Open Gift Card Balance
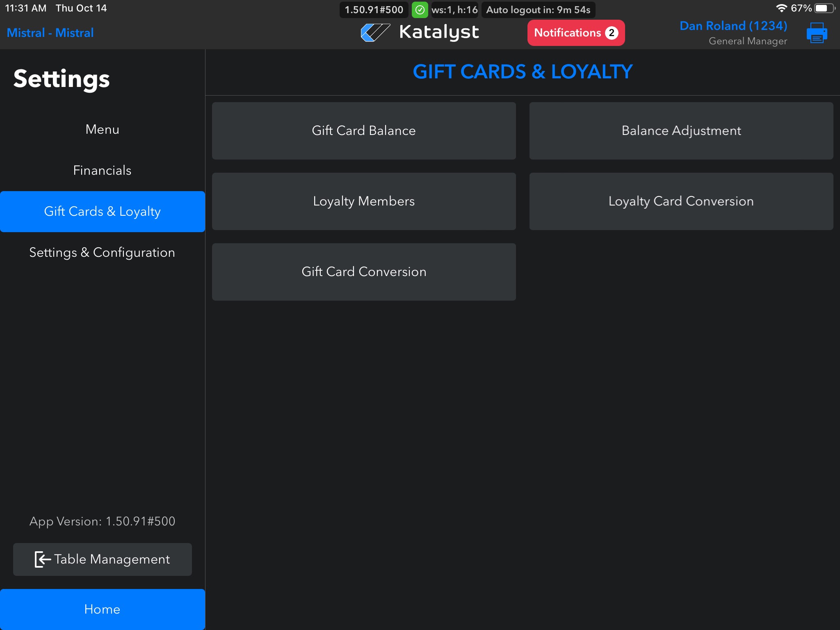 pos(363,131)
